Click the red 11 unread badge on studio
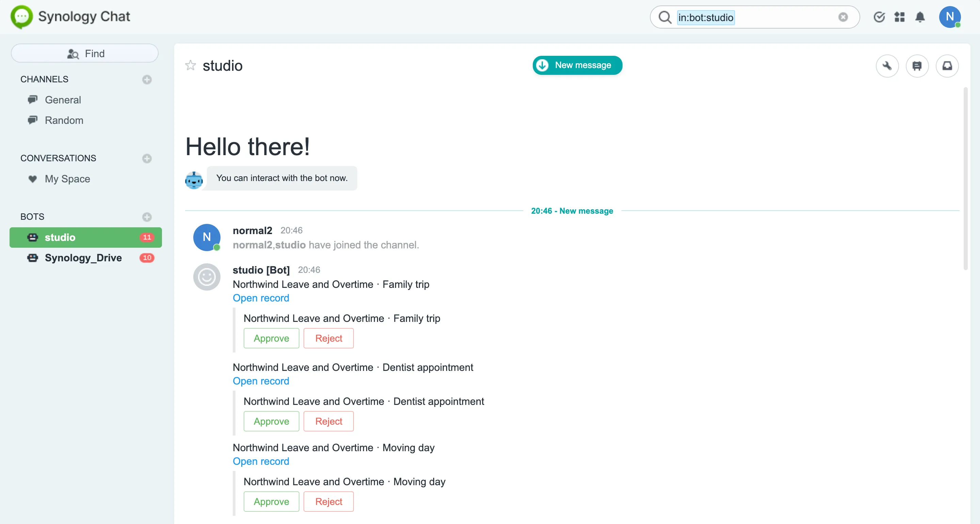This screenshot has width=980, height=524. [x=147, y=238]
